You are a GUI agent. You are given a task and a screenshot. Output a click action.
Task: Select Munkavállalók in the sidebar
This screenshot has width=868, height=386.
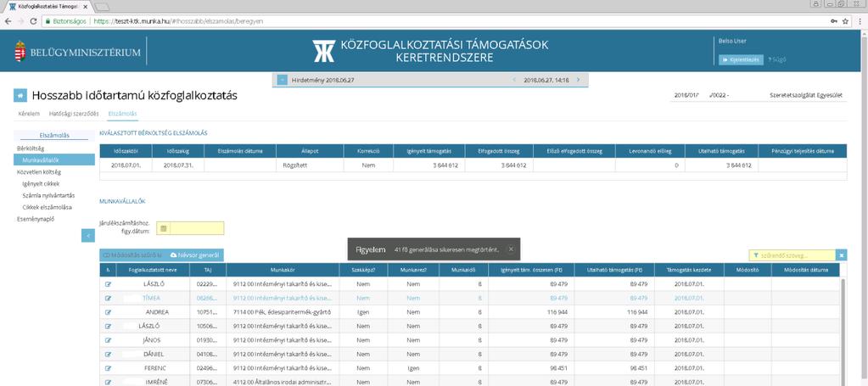(x=54, y=160)
